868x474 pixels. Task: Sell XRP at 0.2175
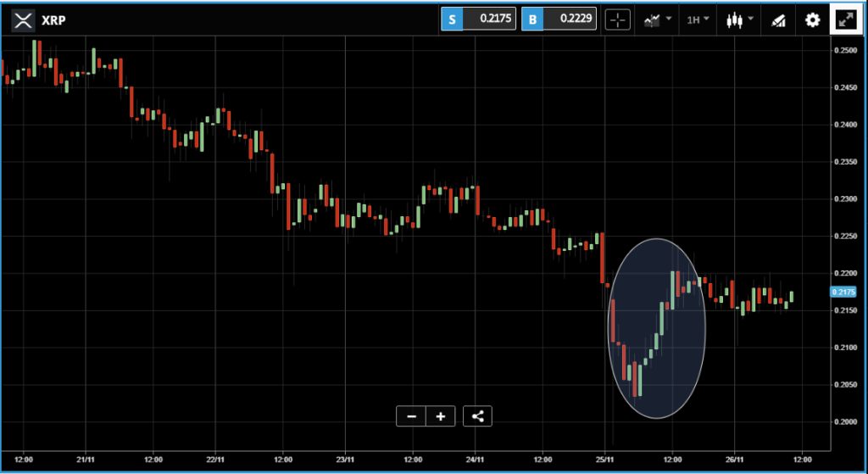click(x=479, y=19)
